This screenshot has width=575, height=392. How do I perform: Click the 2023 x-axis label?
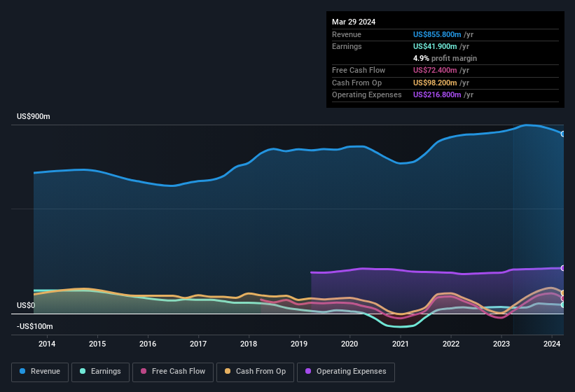pyautogui.click(x=501, y=344)
